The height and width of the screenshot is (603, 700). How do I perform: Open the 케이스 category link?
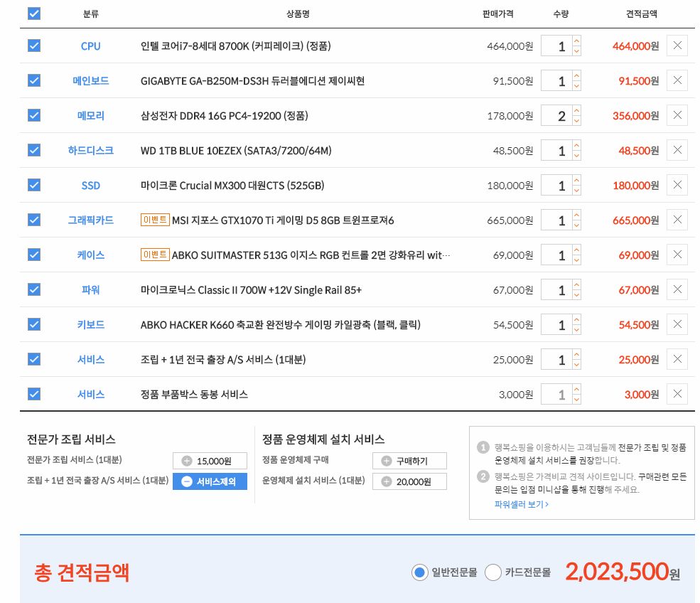(91, 255)
